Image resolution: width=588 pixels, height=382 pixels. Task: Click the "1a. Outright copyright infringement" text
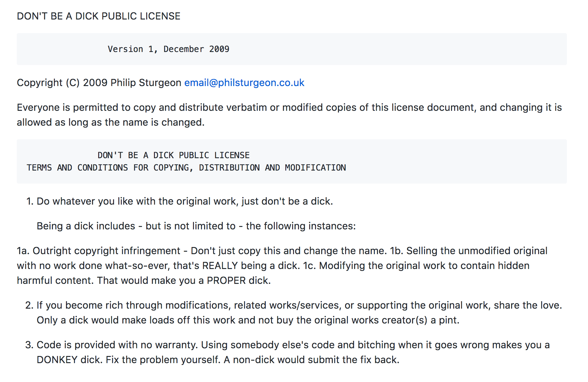pos(99,251)
